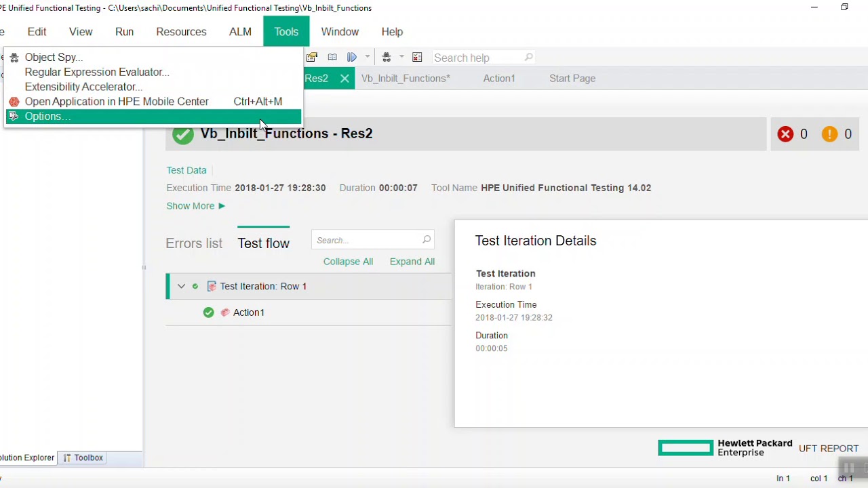The image size is (868, 488).
Task: Switch to the Action1 document tab
Action: [499, 79]
